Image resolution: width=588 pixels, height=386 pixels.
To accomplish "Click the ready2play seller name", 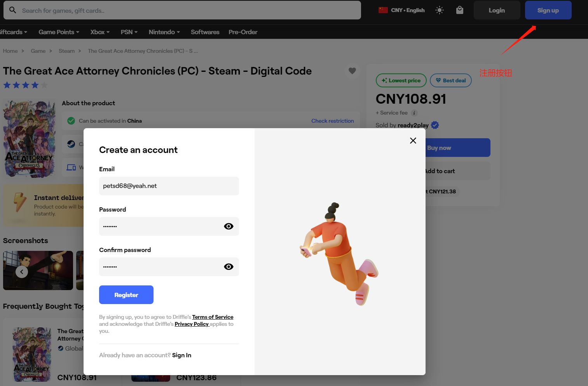I will [x=413, y=125].
